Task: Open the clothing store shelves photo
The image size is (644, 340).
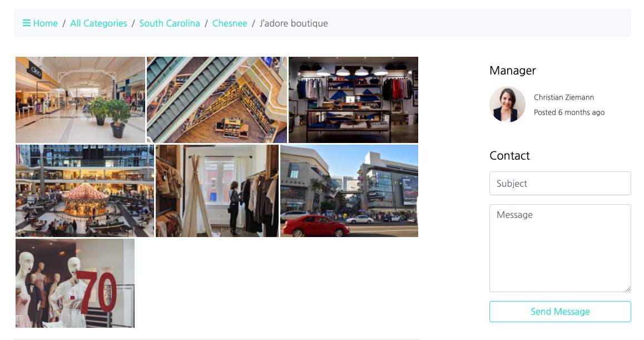Action: click(353, 100)
